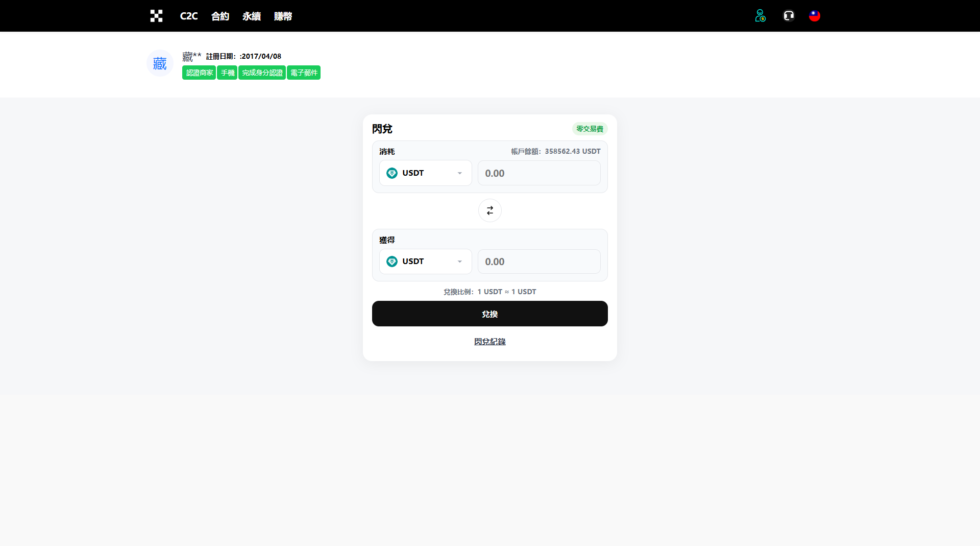Click the Taiwan flag language icon
This screenshot has width=980, height=546.
point(815,16)
